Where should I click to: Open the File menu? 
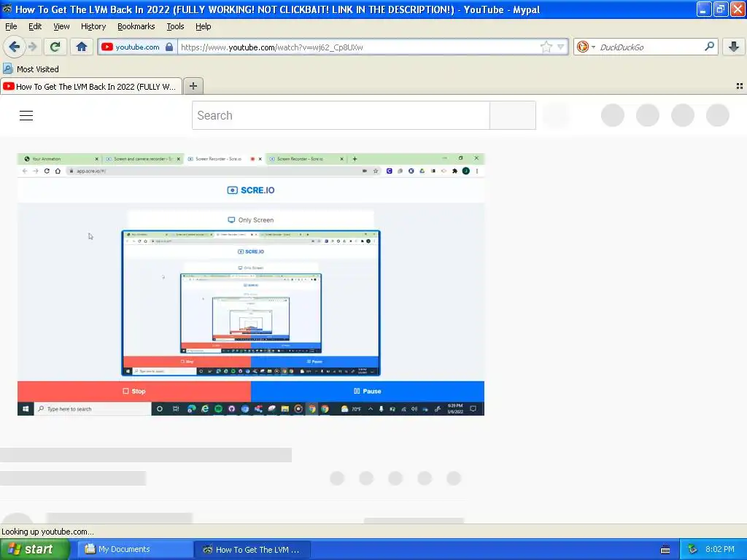click(11, 26)
